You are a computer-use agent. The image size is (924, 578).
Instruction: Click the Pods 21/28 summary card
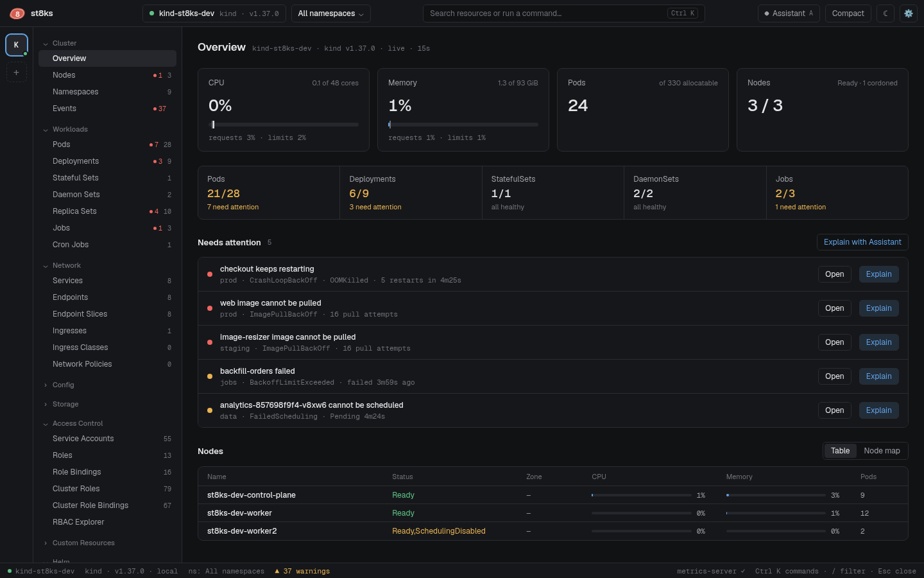point(269,193)
